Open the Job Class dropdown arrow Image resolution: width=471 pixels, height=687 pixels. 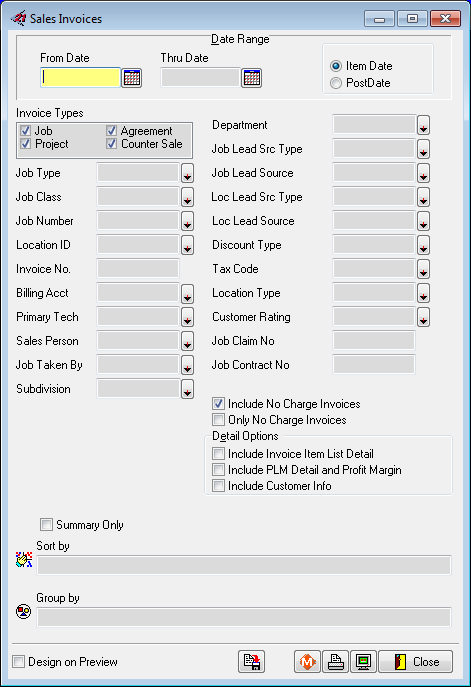pos(188,197)
